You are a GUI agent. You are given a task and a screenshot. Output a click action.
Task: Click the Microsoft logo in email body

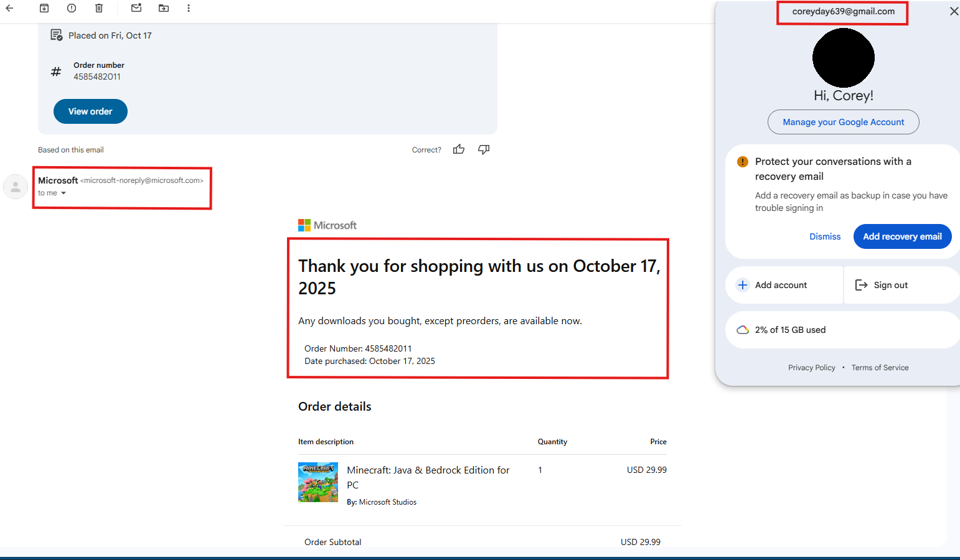pos(327,225)
